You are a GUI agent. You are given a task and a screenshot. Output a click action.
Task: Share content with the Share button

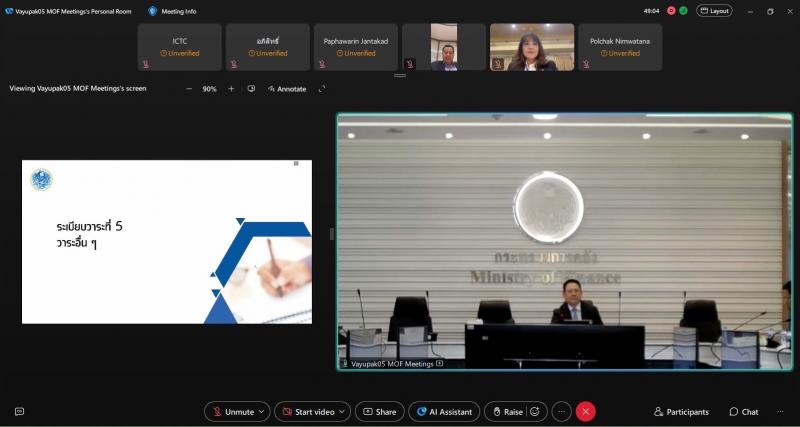click(380, 412)
